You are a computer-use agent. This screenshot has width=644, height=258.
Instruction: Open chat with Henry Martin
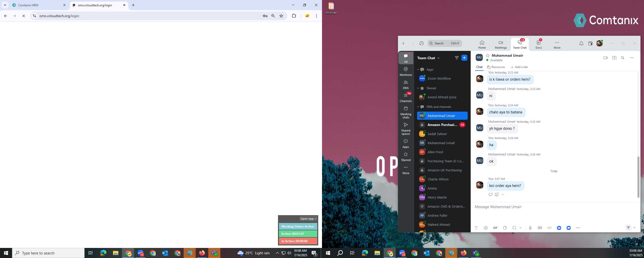click(x=442, y=198)
